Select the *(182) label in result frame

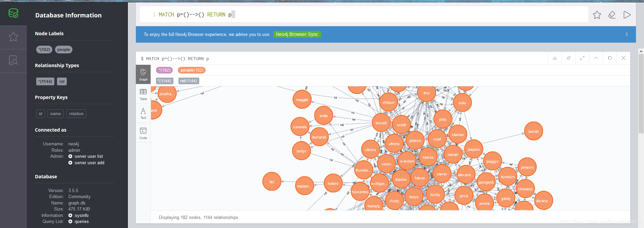(x=164, y=70)
